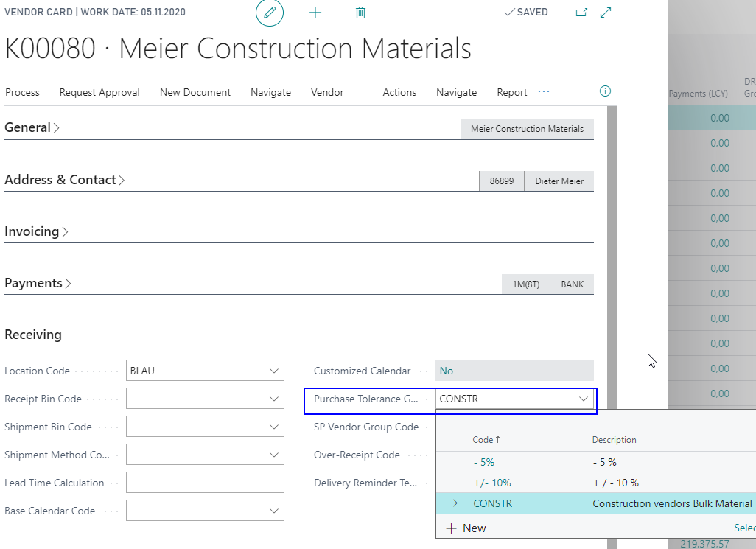Viewport: 756px width, 549px height.
Task: Click the Description column header
Action: [x=614, y=440]
